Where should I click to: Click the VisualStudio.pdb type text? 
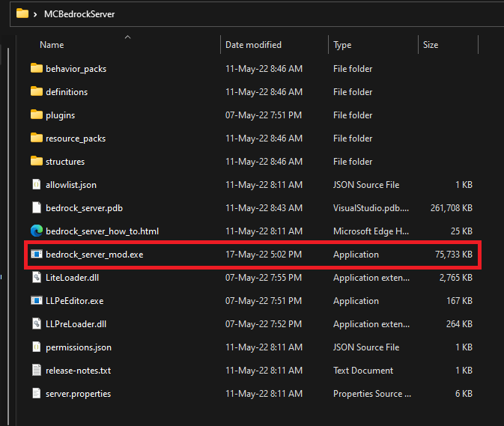pyautogui.click(x=371, y=208)
